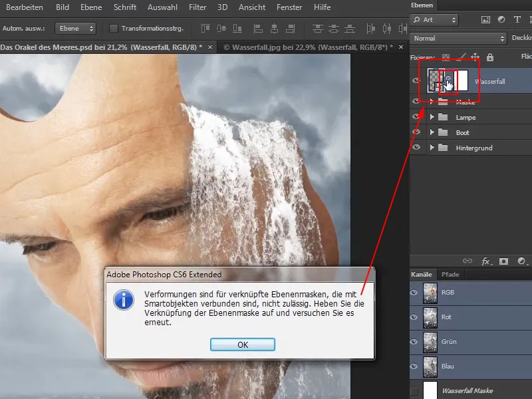Select the Kanäle tab
Viewport: 532px width, 399px height.
coord(422,274)
